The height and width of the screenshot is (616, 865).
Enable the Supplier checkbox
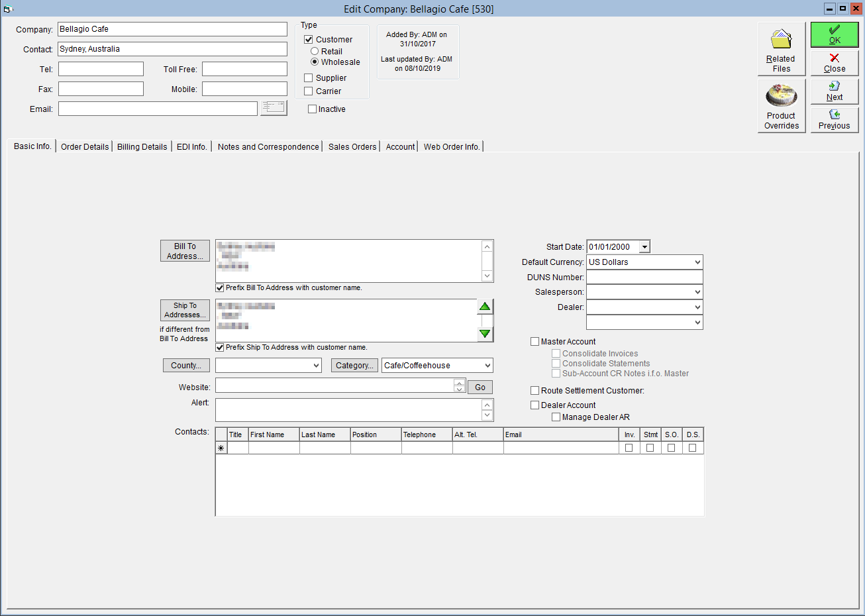(309, 78)
